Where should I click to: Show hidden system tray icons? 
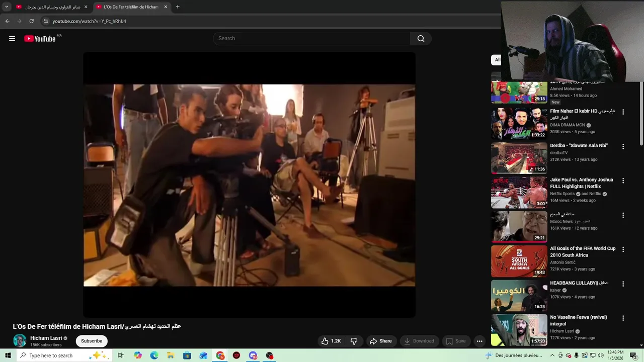(552, 355)
